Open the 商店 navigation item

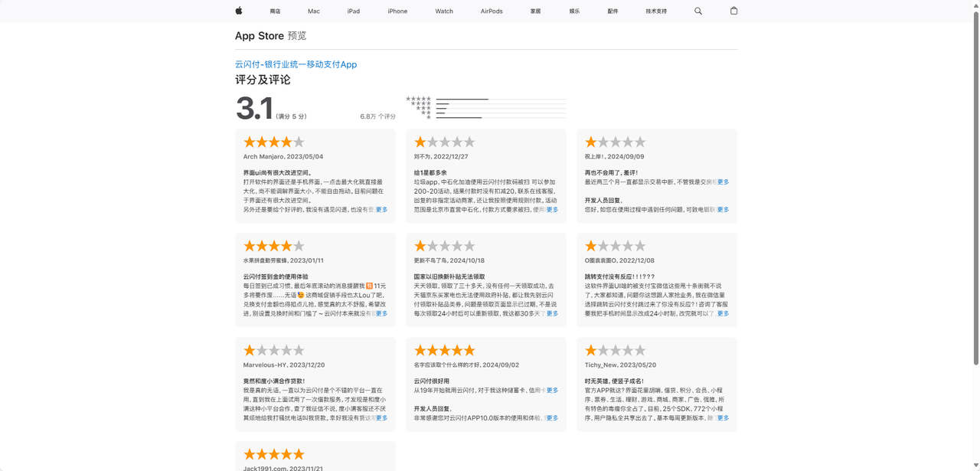(x=275, y=11)
